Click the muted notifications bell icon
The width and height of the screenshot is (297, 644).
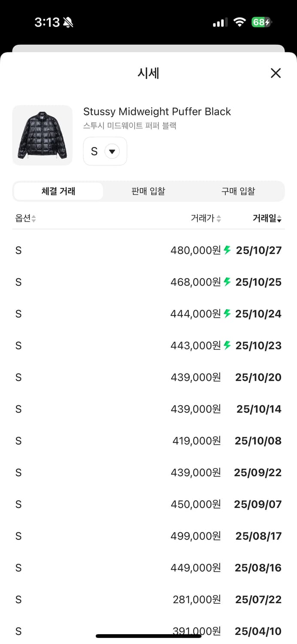(x=69, y=21)
